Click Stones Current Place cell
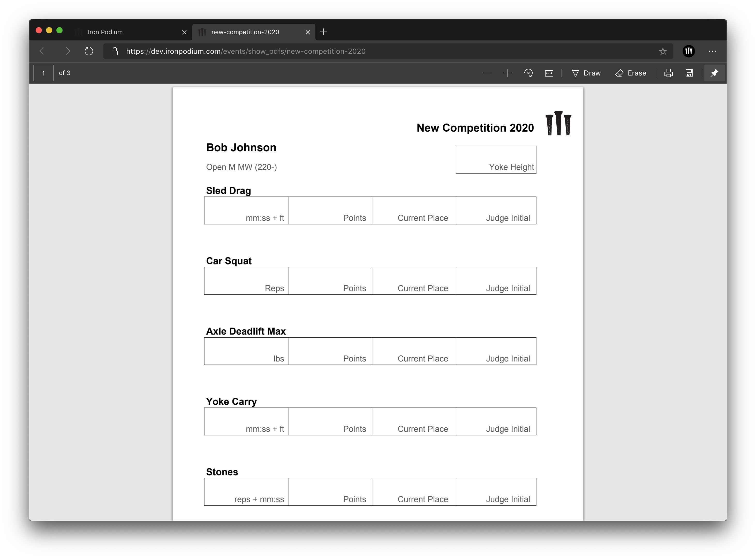The height and width of the screenshot is (559, 756). click(414, 492)
